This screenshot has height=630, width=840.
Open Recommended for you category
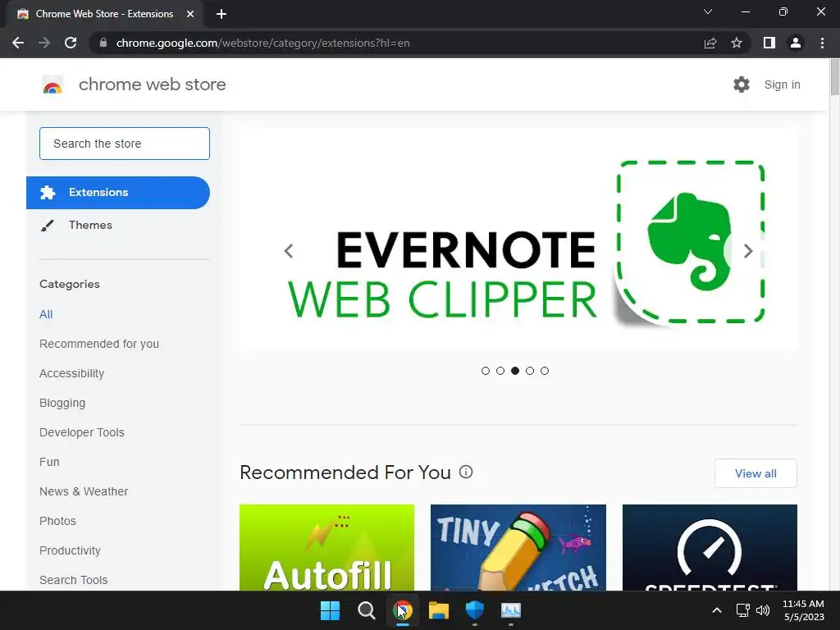point(99,344)
